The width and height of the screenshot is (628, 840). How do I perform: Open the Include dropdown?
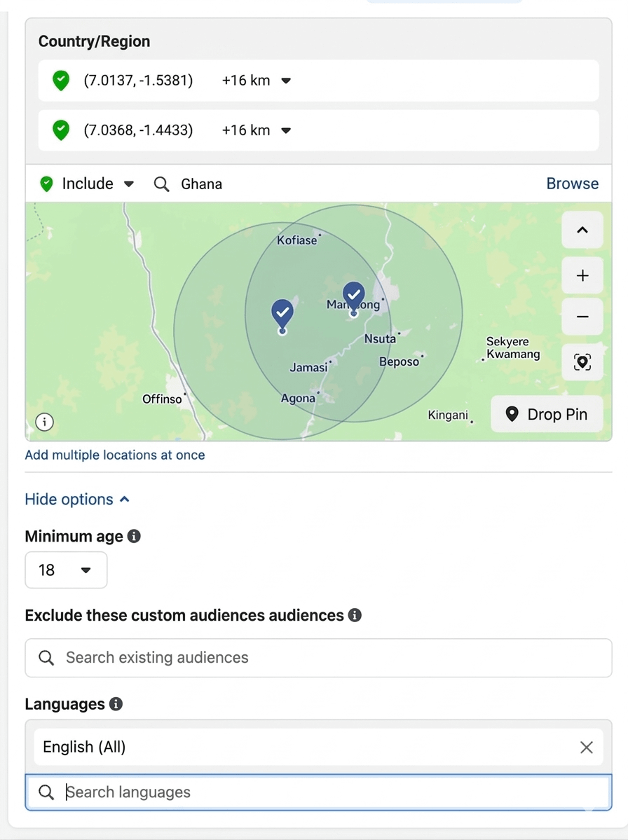(88, 184)
